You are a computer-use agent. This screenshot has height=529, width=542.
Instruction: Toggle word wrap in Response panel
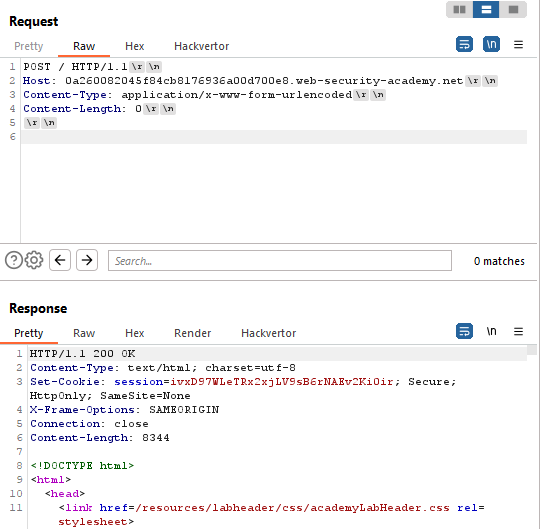tap(465, 331)
